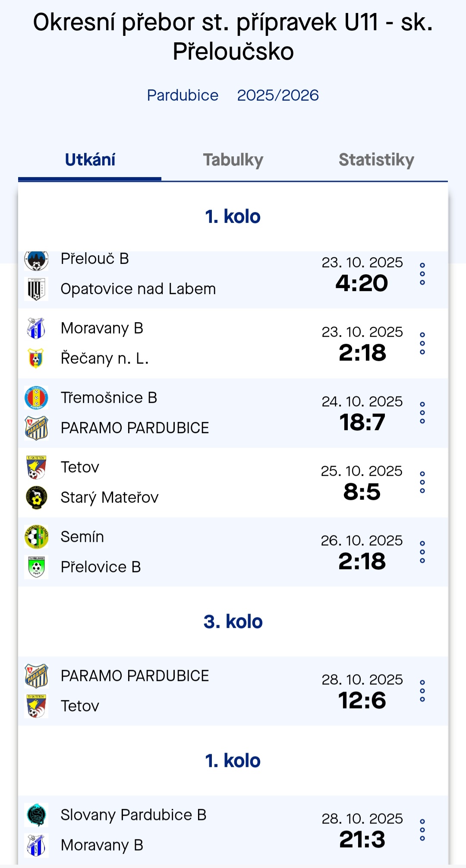The height and width of the screenshot is (868, 466).
Task: Open the options menu for Semín vs Přelovice B
Action: 422,552
